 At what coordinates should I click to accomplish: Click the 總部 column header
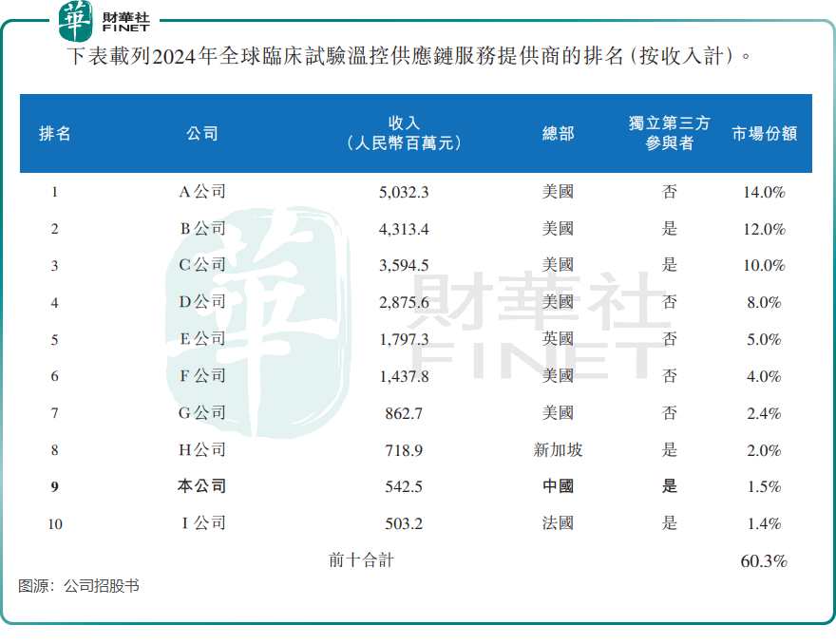click(558, 134)
